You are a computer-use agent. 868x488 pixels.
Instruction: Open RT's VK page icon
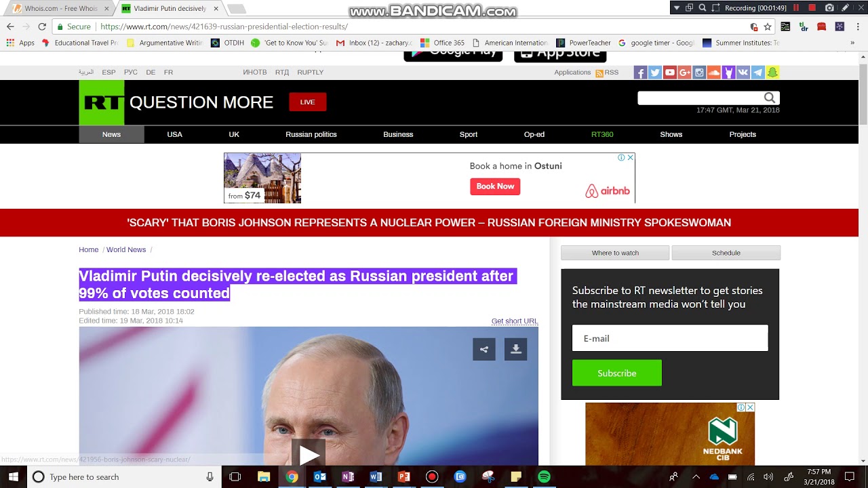(x=743, y=73)
